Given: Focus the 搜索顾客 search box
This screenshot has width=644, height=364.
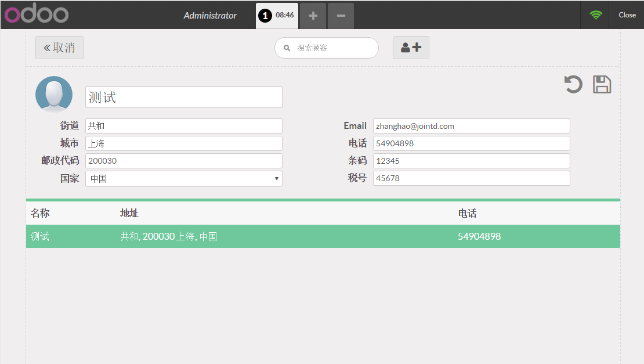Looking at the screenshot, I should pos(331,48).
